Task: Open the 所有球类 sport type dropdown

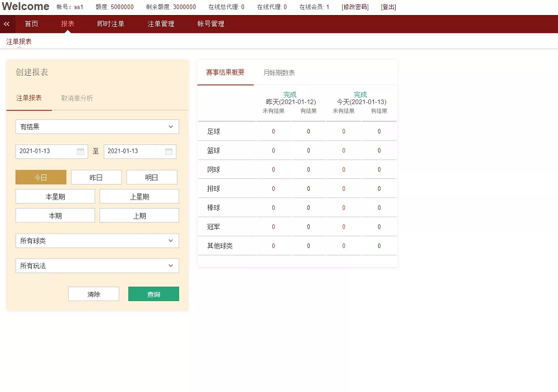Action: (x=97, y=240)
